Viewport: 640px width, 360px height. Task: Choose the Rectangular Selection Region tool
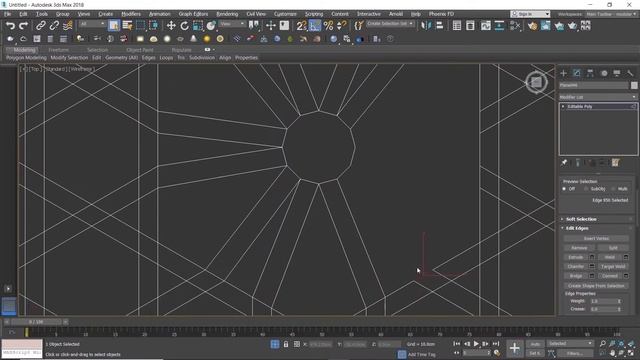[140, 26]
